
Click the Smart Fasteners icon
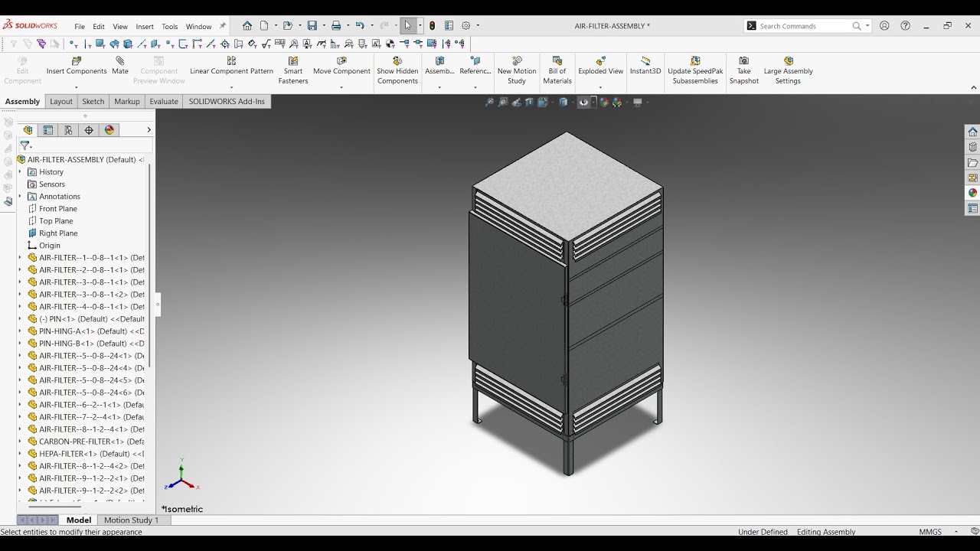tap(293, 60)
